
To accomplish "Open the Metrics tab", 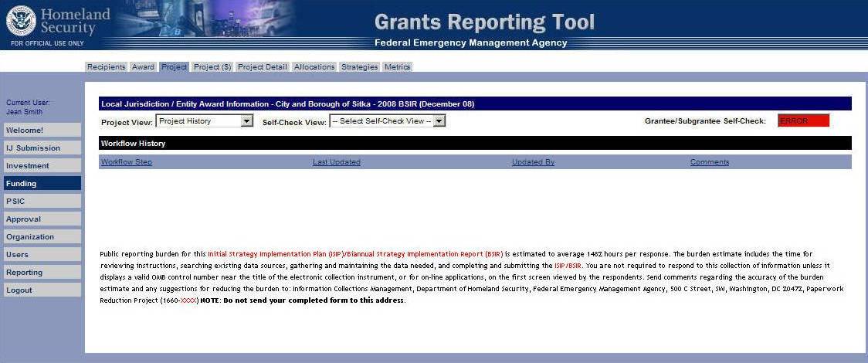I will coord(398,67).
